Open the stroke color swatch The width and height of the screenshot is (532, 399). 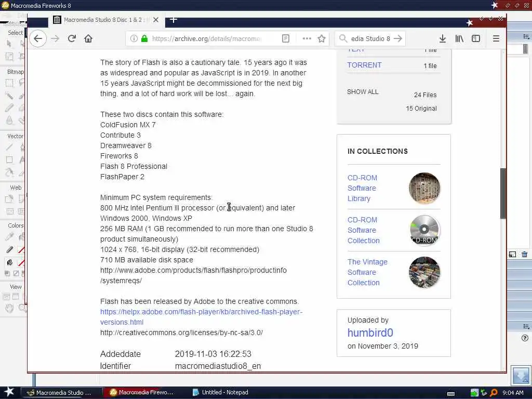[21, 250]
